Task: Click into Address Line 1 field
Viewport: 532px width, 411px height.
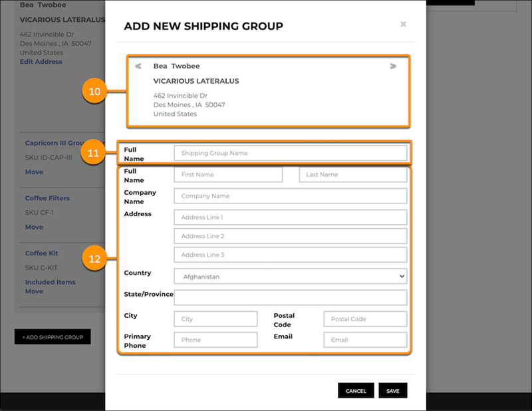Action: (x=290, y=217)
